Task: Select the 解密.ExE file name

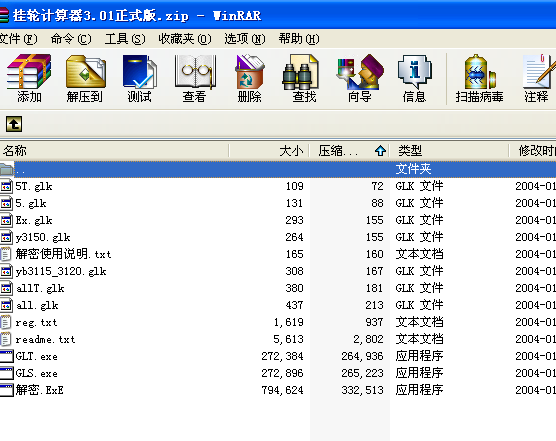Action: click(39, 390)
